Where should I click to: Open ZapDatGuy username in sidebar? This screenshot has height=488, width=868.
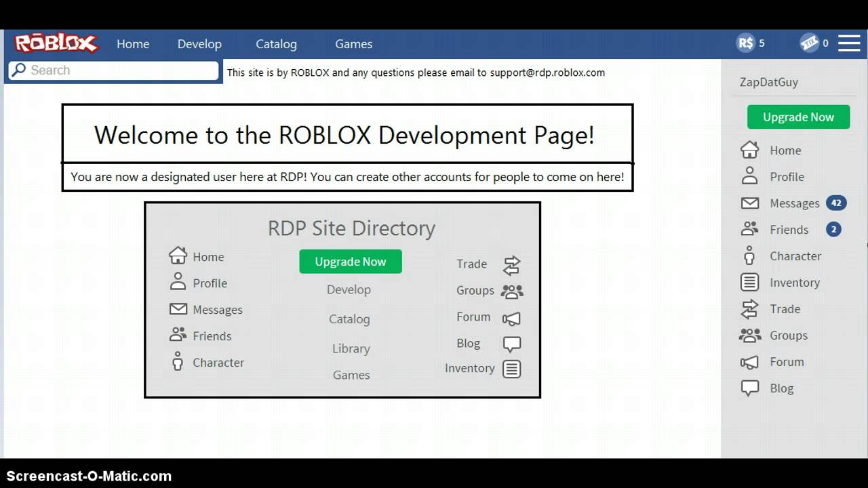pyautogui.click(x=768, y=82)
